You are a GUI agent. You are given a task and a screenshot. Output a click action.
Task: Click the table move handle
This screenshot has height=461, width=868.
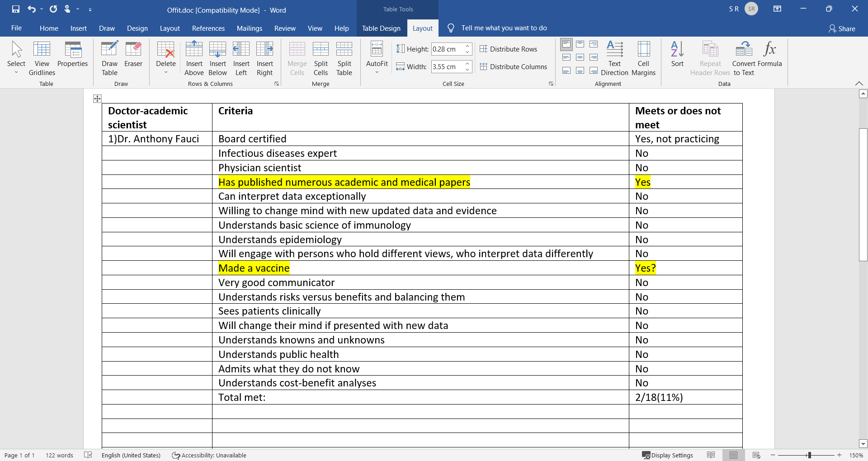pos(97,99)
